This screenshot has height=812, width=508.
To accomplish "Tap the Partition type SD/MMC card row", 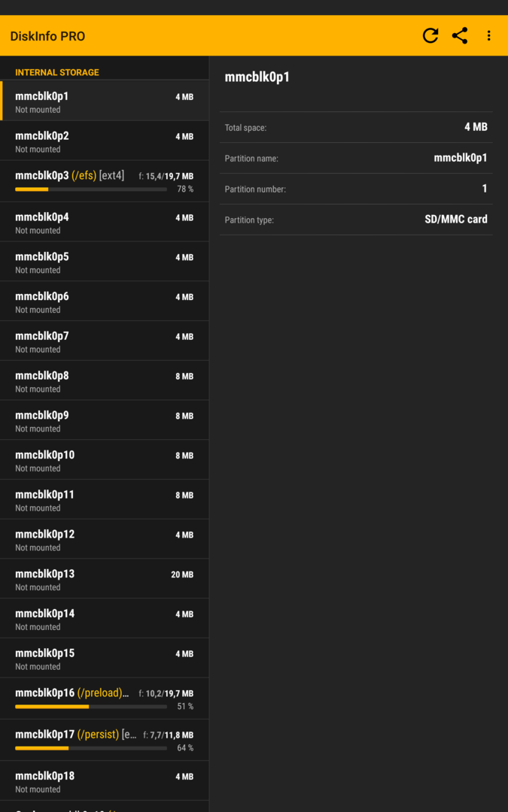I will coord(356,220).
